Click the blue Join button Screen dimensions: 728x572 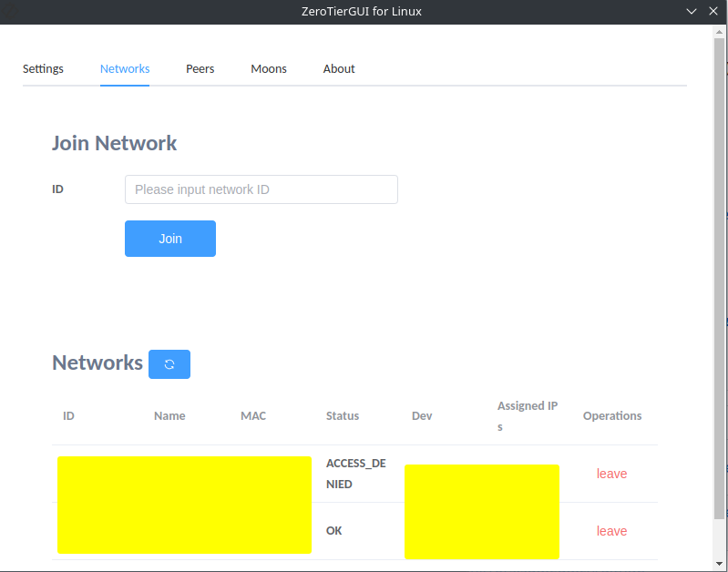click(x=170, y=239)
